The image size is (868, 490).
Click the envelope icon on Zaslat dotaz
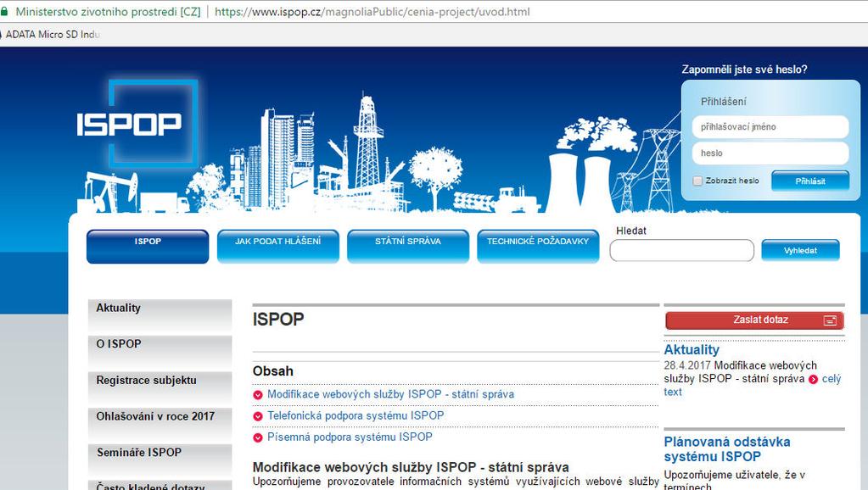(830, 320)
